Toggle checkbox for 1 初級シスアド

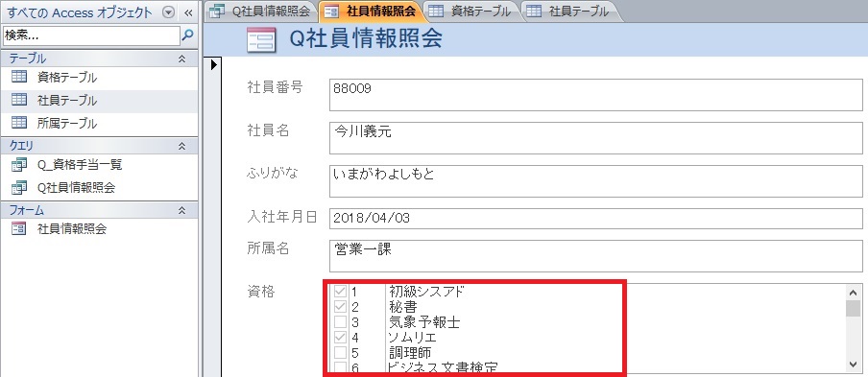[341, 291]
